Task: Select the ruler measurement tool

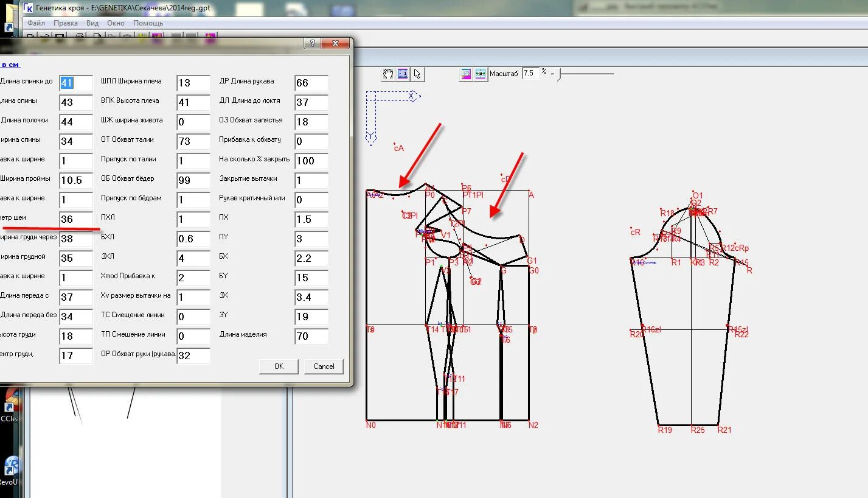Action: pos(403,74)
